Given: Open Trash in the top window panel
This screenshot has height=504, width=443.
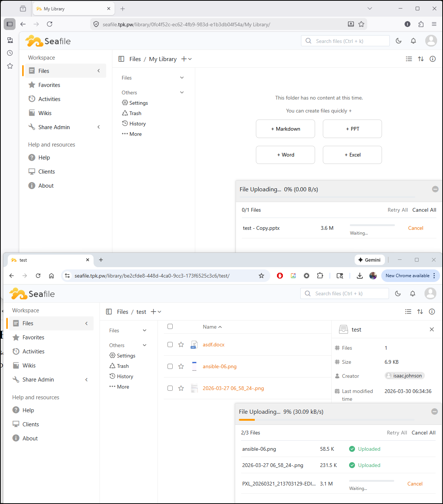Looking at the screenshot, I should point(135,113).
